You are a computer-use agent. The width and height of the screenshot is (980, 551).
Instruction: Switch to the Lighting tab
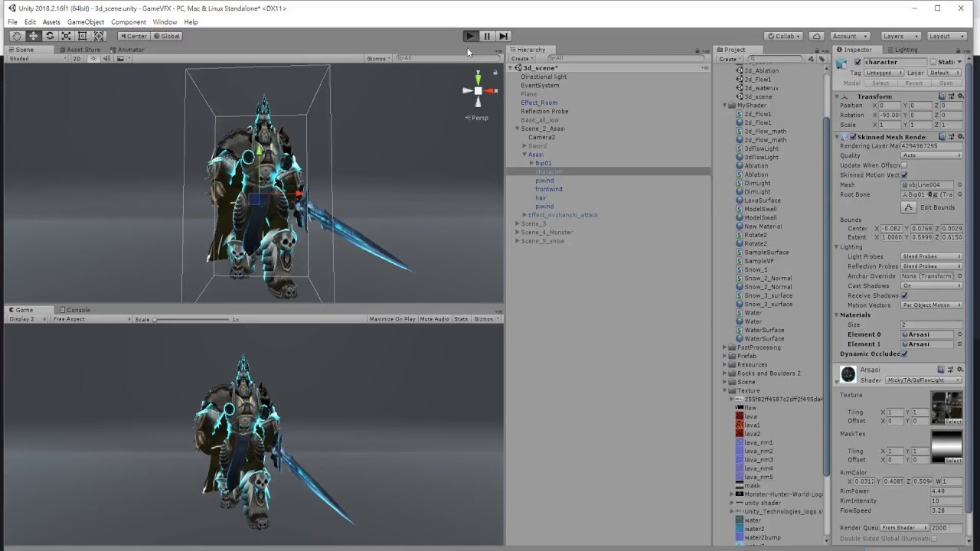(x=903, y=50)
